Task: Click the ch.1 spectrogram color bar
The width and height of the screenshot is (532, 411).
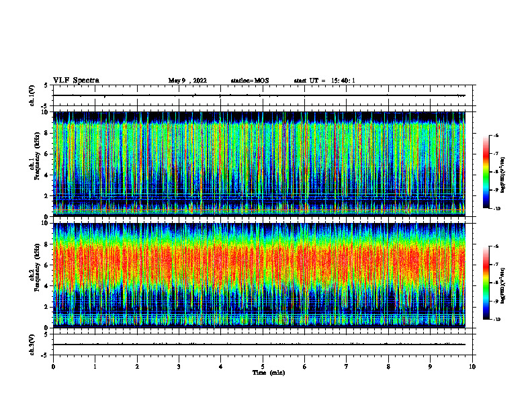Action: (x=486, y=172)
